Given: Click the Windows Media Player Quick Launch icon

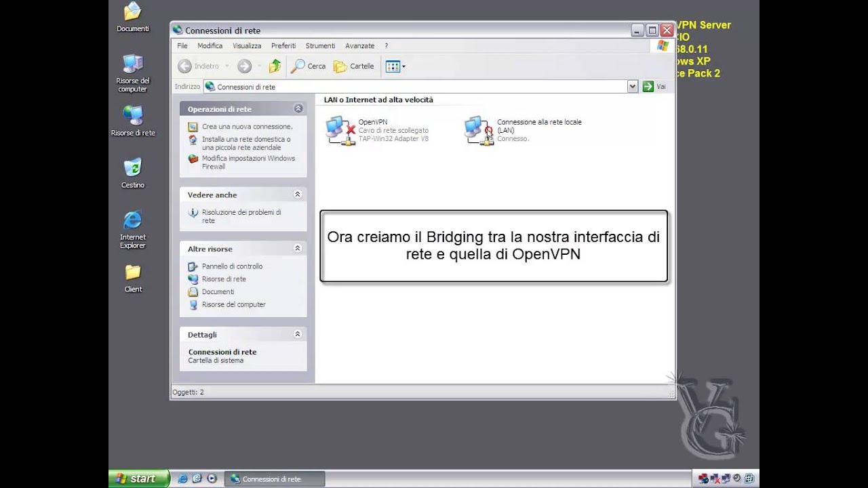Looking at the screenshot, I should (212, 479).
